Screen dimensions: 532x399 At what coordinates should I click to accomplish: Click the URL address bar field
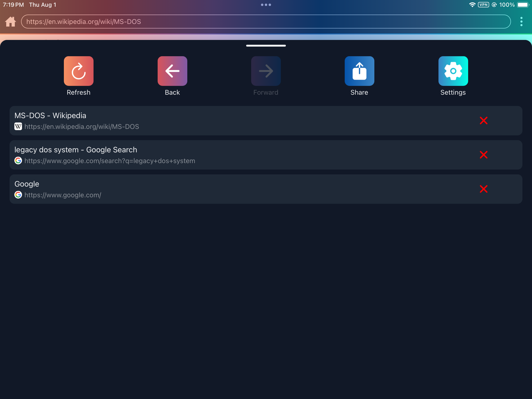point(266,22)
